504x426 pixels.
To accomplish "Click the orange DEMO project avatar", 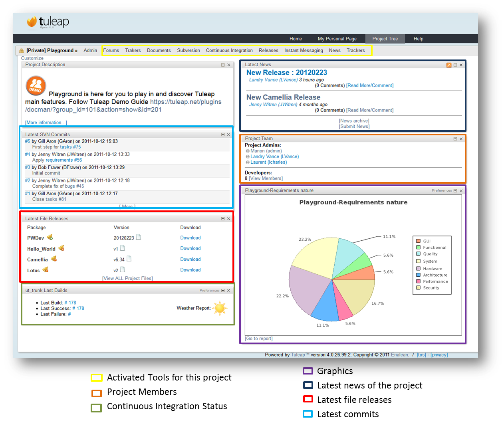I will [x=36, y=85].
